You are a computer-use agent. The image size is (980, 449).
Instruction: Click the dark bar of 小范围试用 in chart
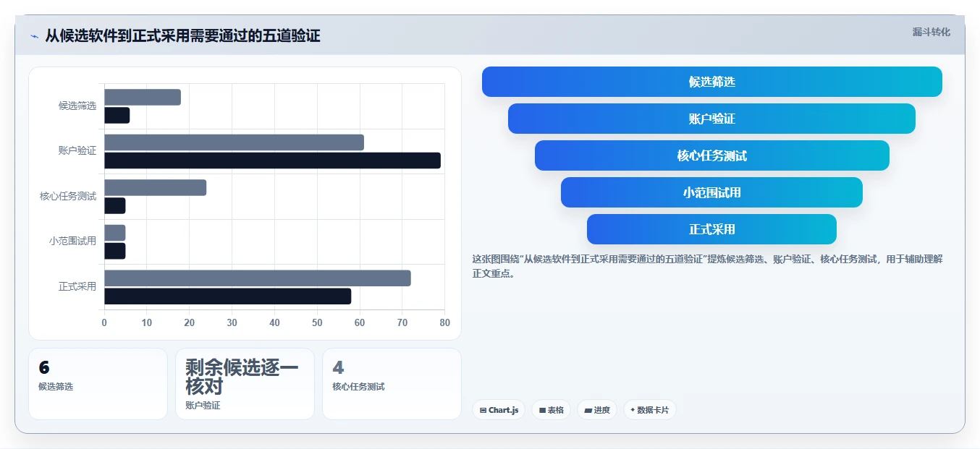(115, 251)
